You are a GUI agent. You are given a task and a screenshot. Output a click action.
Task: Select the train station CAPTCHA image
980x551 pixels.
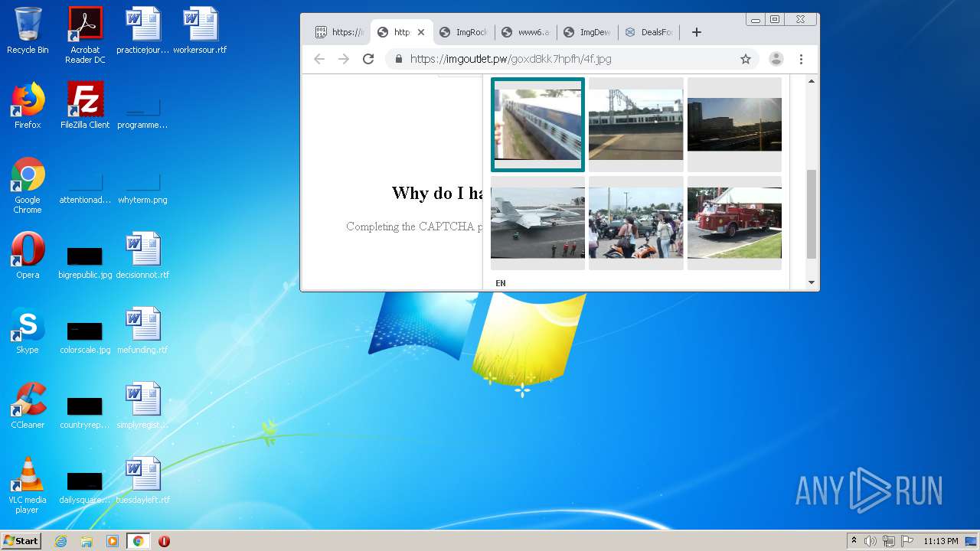point(635,125)
